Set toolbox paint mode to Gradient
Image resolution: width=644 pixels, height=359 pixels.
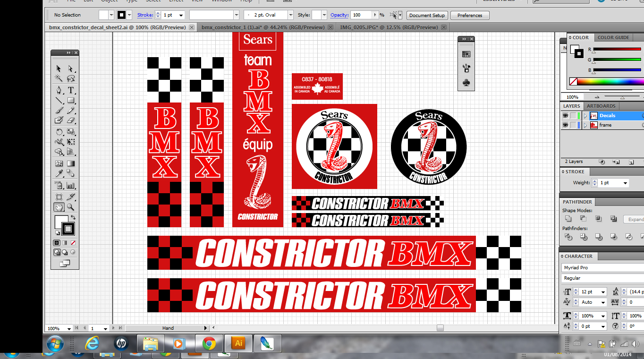pyautogui.click(x=65, y=242)
